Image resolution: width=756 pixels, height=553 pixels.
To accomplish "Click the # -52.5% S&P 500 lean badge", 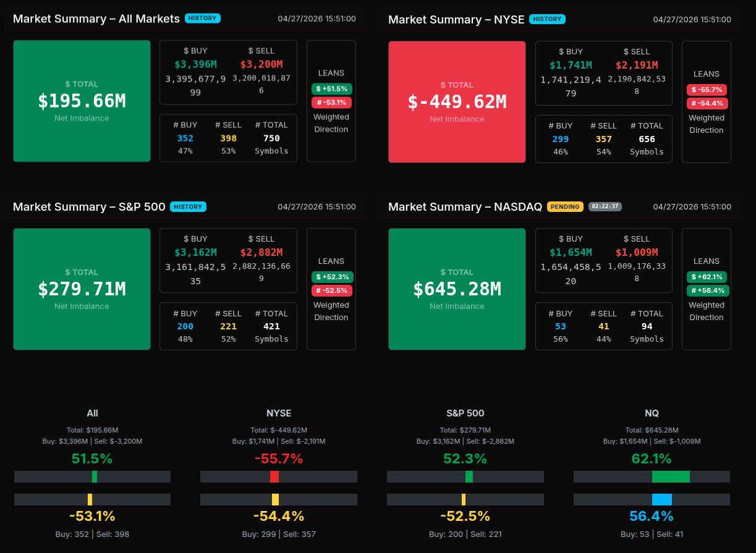I will pos(331,290).
